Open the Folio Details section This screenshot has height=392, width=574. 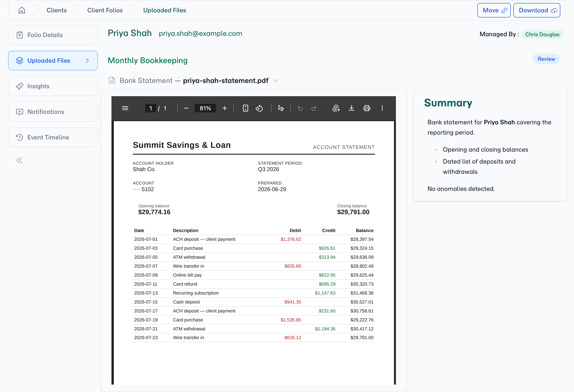tap(53, 35)
